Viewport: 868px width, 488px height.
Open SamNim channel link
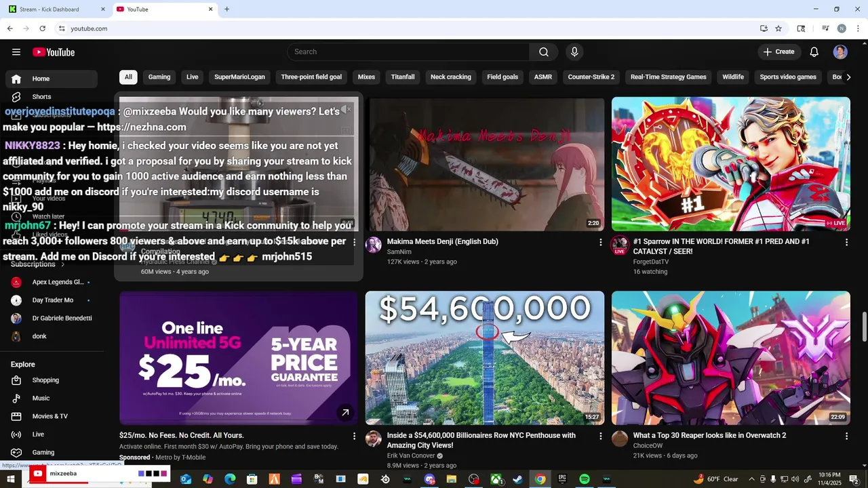coord(399,251)
